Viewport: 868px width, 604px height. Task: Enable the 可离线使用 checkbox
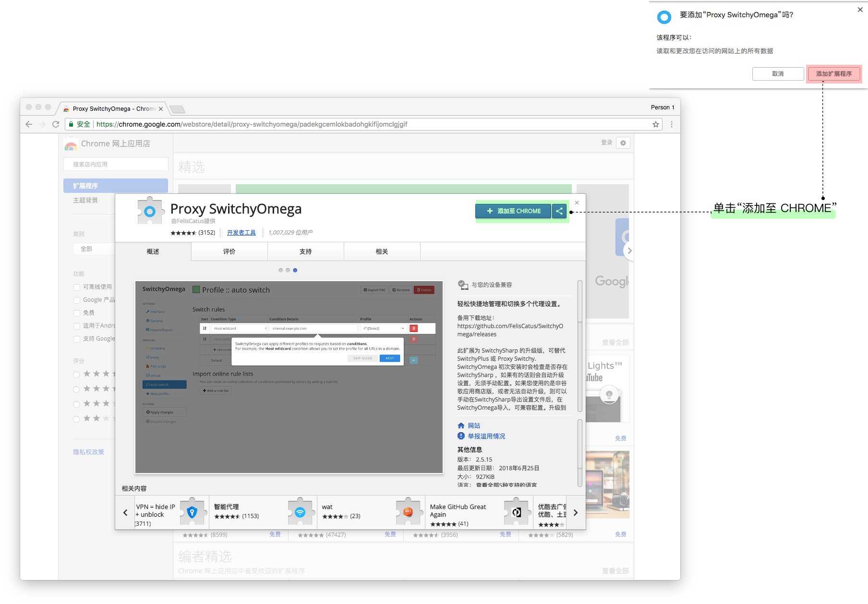coord(77,287)
